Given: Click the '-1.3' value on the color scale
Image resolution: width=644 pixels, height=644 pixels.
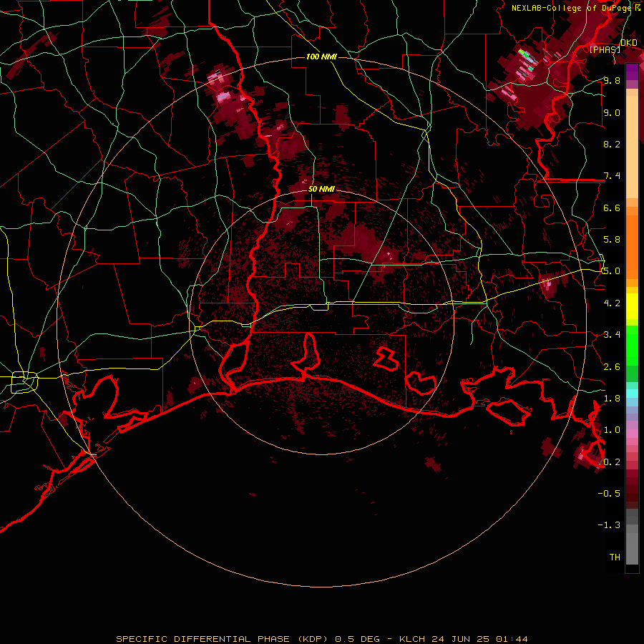Looking at the screenshot, I should coord(609,525).
